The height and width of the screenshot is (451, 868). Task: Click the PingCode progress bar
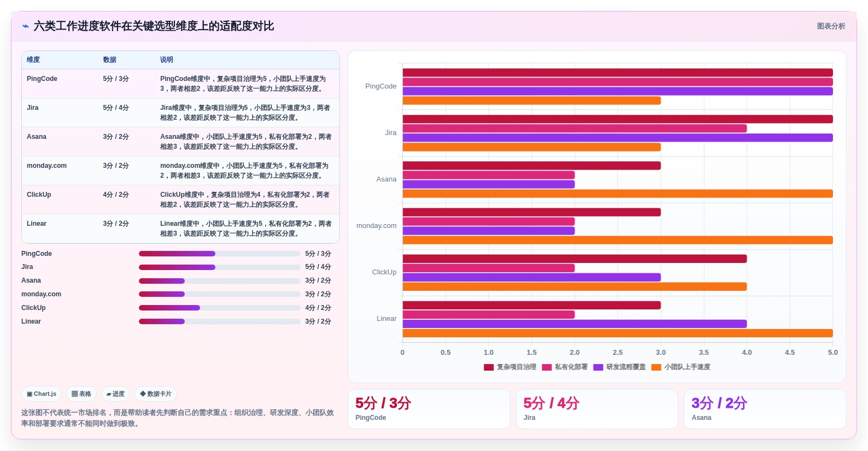(x=220, y=254)
